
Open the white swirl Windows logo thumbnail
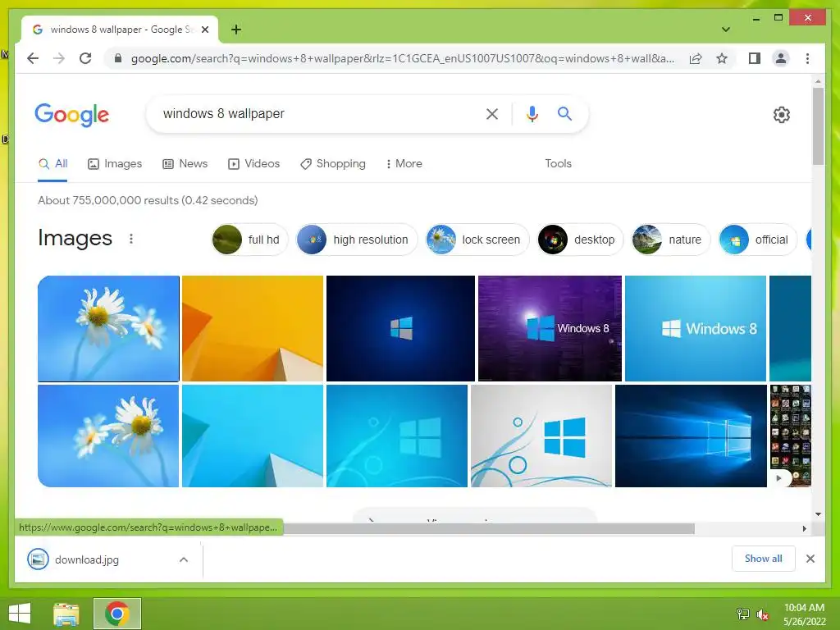click(541, 436)
